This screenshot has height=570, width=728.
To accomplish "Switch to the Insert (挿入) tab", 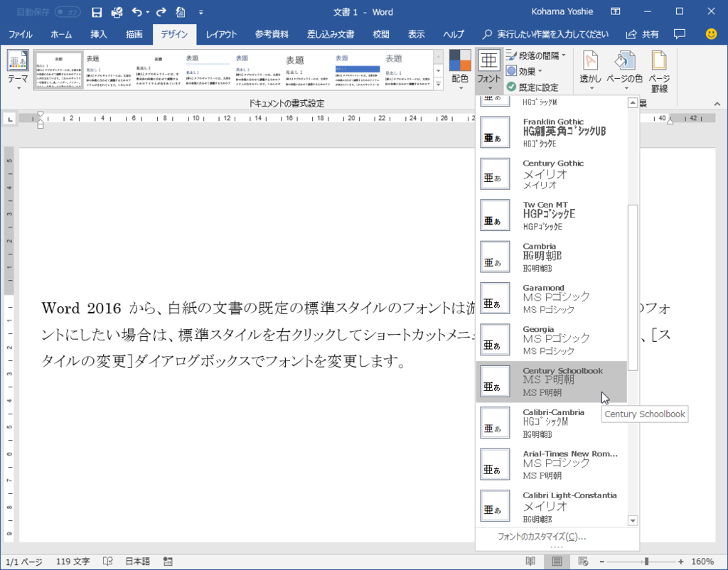I will pyautogui.click(x=98, y=34).
